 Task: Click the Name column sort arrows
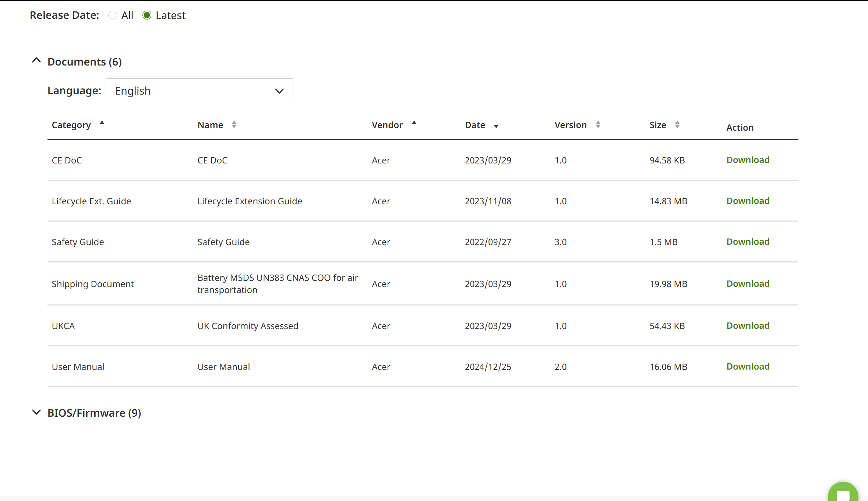pyautogui.click(x=234, y=125)
